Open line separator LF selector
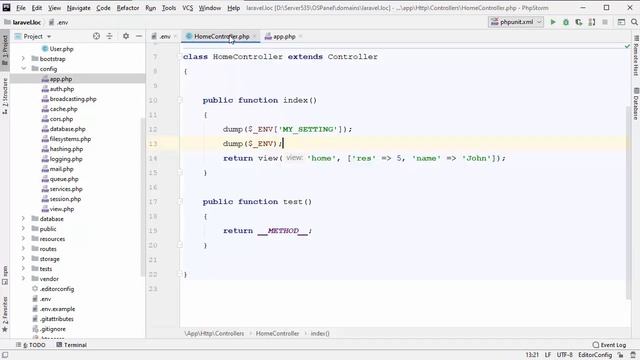The image size is (640, 360). click(548, 355)
